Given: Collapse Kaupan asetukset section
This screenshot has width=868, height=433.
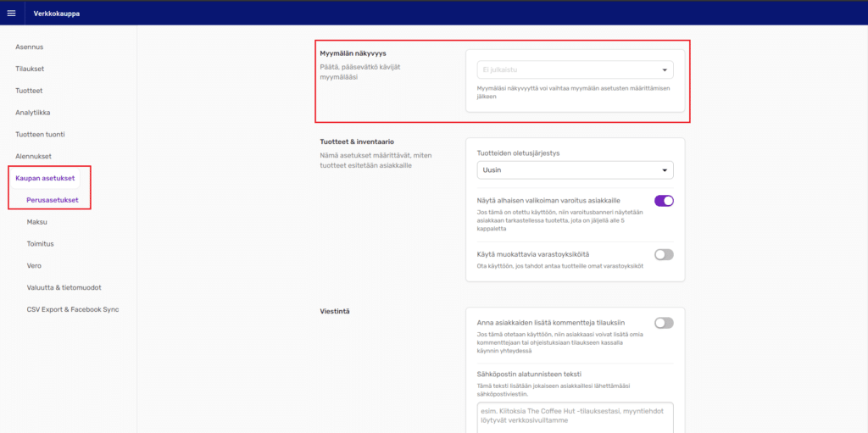Looking at the screenshot, I should 45,178.
